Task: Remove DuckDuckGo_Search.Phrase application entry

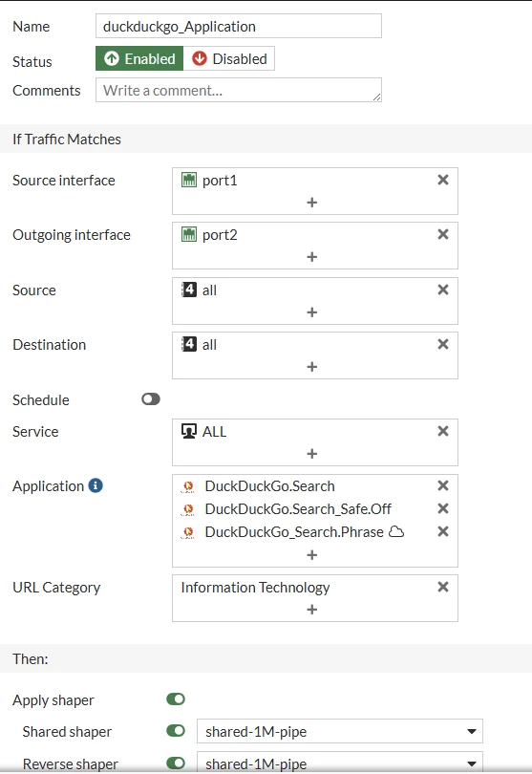Action: click(442, 531)
